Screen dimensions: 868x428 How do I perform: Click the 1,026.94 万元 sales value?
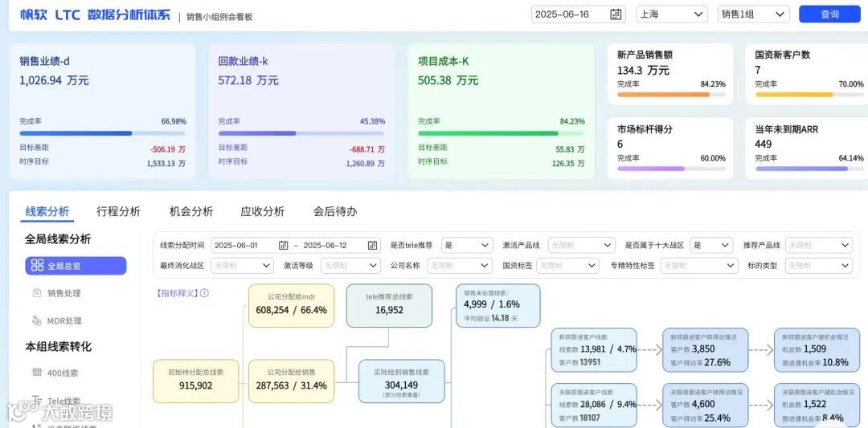point(55,81)
